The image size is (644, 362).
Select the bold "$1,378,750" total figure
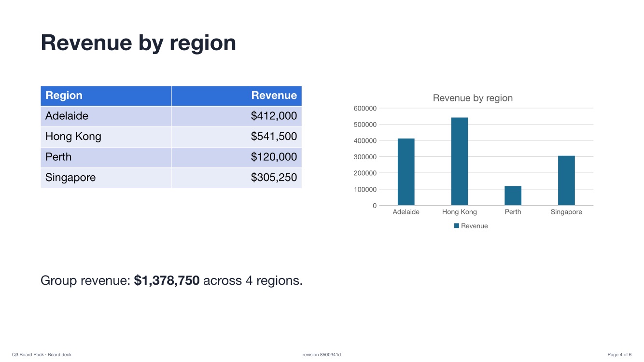[x=167, y=280]
